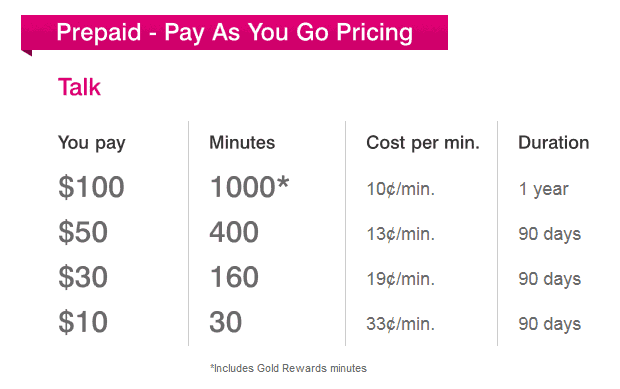Click the 1 year duration entry
Image resolution: width=620 pixels, height=389 pixels.
(x=544, y=189)
